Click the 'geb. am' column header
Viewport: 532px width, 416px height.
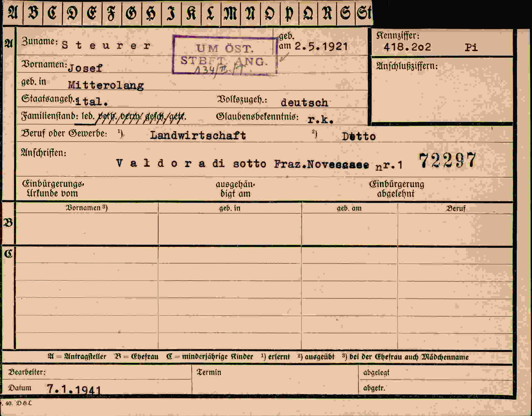click(349, 208)
